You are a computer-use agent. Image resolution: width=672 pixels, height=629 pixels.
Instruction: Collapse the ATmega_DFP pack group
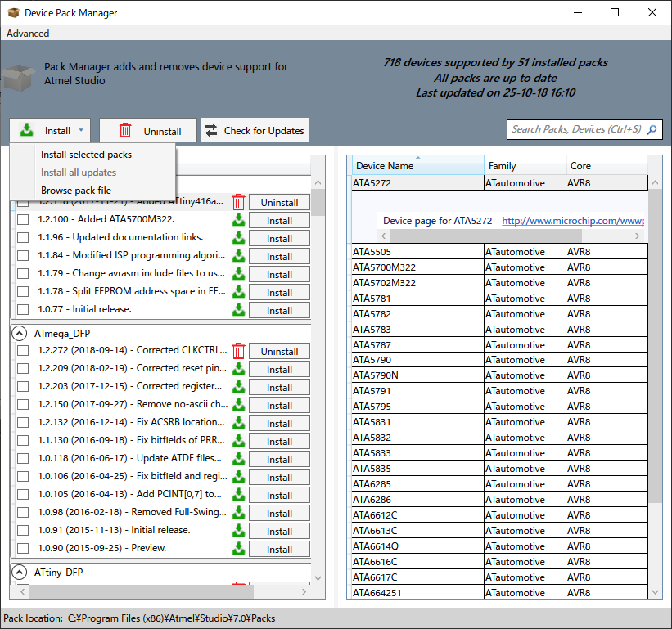click(x=20, y=334)
